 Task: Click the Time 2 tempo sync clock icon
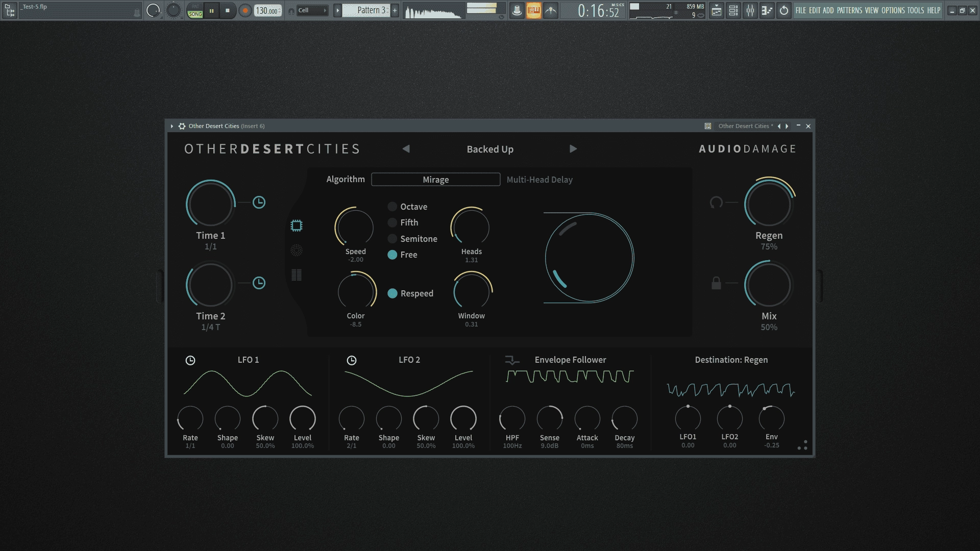click(259, 283)
